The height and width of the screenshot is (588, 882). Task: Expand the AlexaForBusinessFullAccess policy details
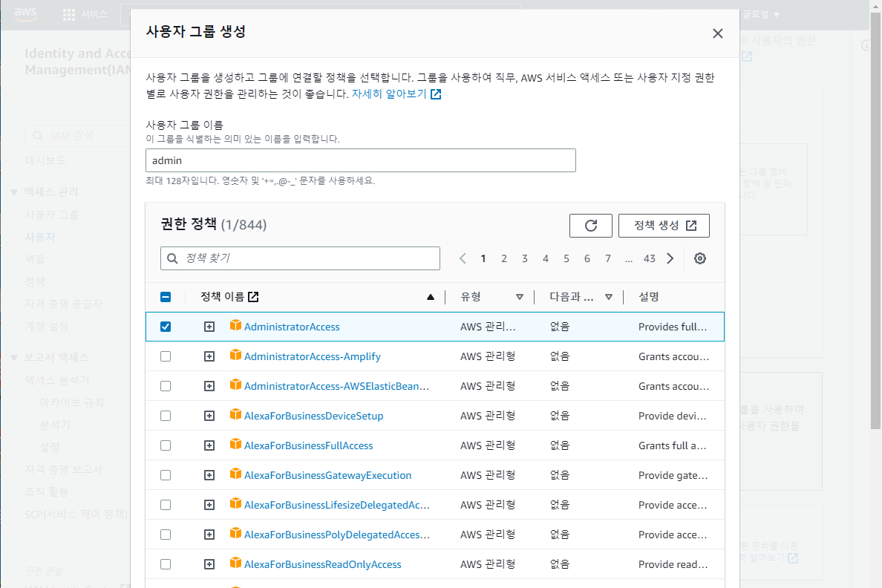click(209, 445)
